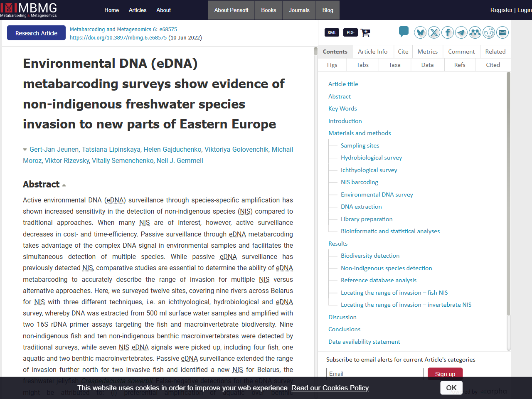Image resolution: width=532 pixels, height=399 pixels.
Task: Open the Data tab
Action: click(427, 65)
